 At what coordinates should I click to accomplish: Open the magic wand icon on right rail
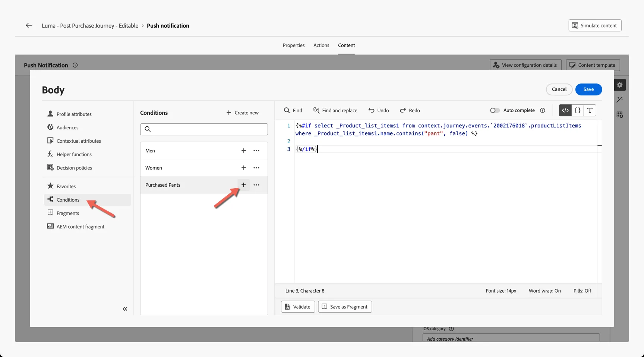point(620,99)
